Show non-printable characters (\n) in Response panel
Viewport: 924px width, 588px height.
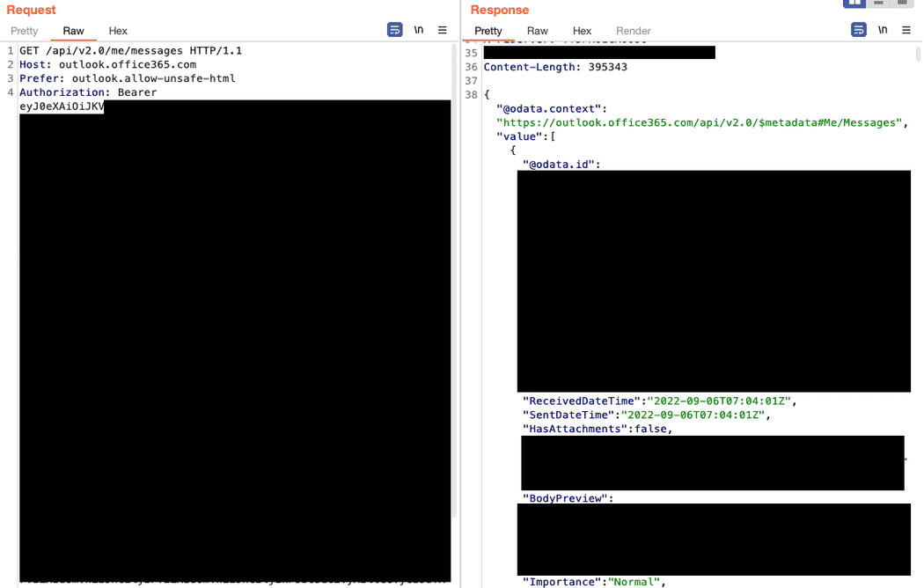pyautogui.click(x=882, y=30)
